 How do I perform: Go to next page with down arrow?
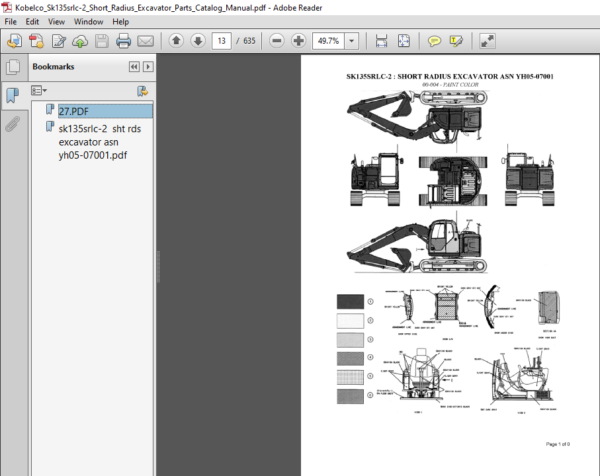(x=198, y=41)
